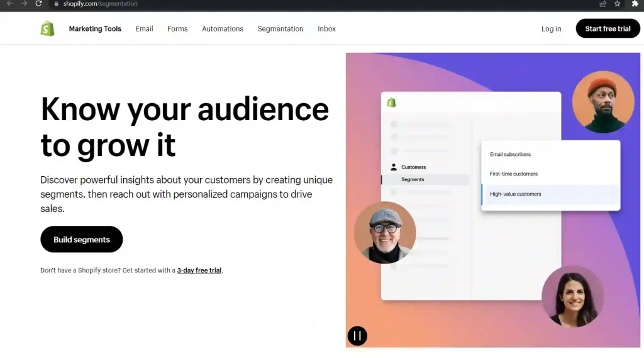The width and height of the screenshot is (644, 358).
Task: Open the Automations nav link
Action: tap(223, 29)
